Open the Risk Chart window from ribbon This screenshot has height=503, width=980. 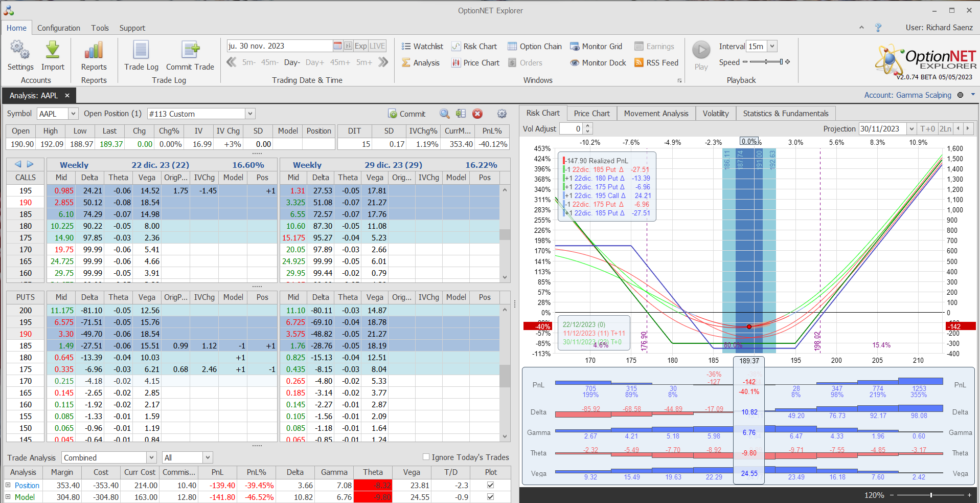pyautogui.click(x=474, y=47)
